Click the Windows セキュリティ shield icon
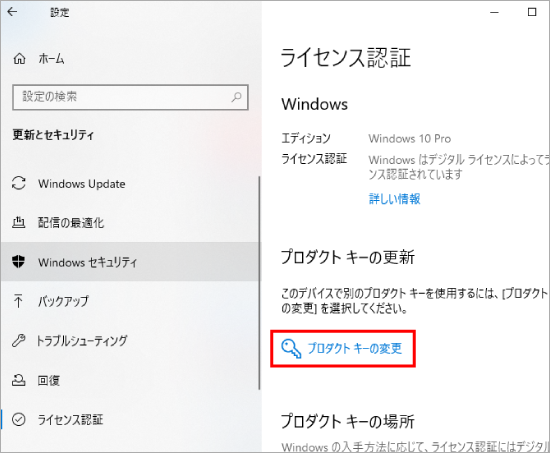Screen dimensions: 550x453 (19, 262)
